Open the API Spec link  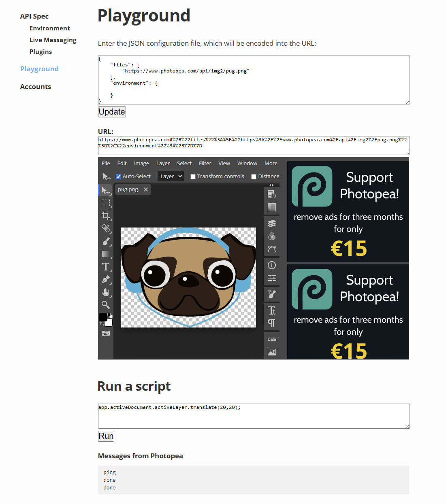tap(34, 16)
